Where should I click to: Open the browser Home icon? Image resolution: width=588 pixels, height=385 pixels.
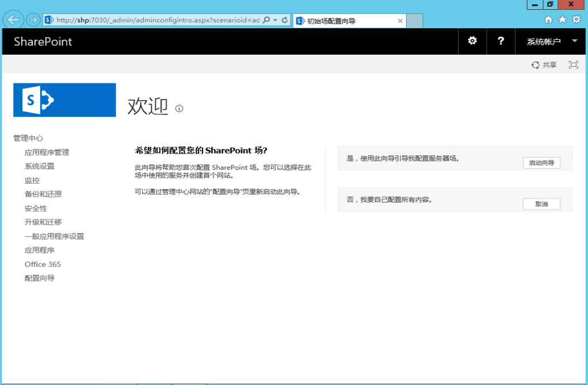pos(548,20)
